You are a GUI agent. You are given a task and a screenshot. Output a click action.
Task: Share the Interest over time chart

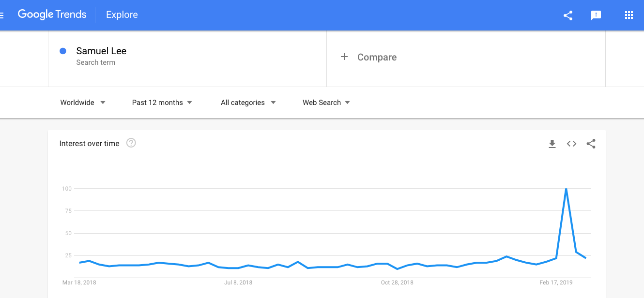591,144
